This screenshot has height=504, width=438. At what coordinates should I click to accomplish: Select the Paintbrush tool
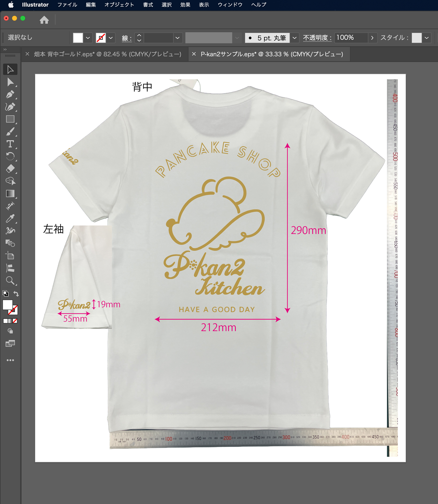tap(10, 132)
